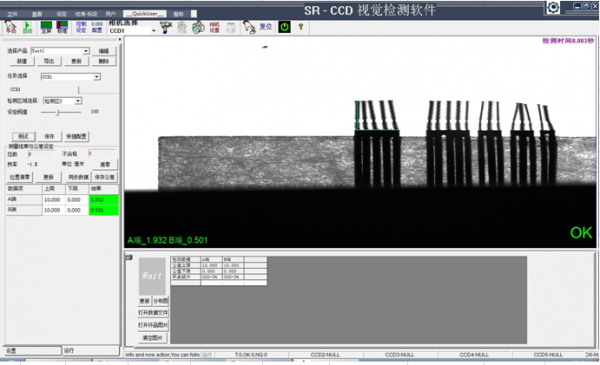Click the green auto-run play icon
The height and width of the screenshot is (365, 600).
coord(27,27)
